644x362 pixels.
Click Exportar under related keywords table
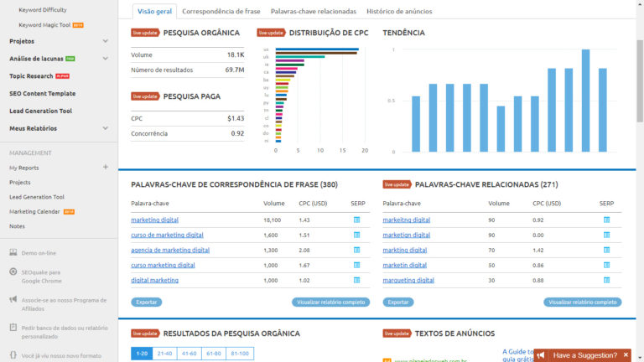[398, 302]
